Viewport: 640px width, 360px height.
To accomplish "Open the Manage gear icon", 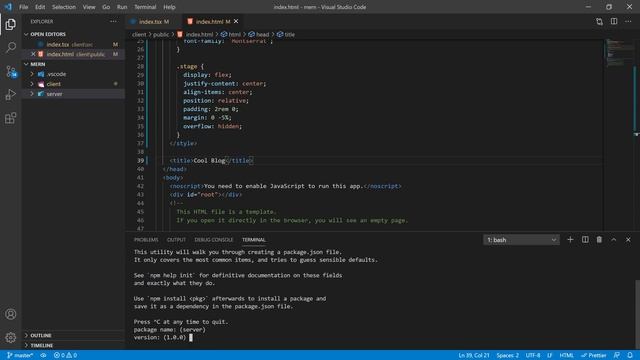I will pyautogui.click(x=11, y=338).
